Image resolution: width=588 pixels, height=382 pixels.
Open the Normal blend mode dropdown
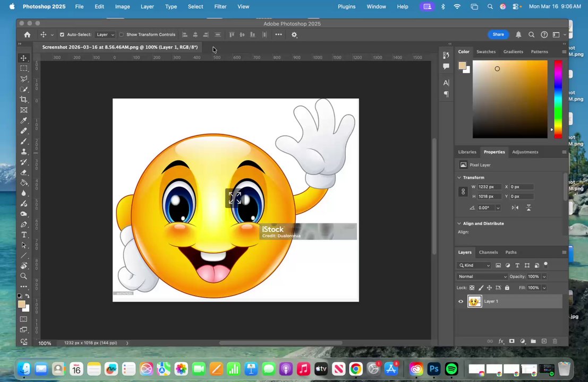coord(482,276)
